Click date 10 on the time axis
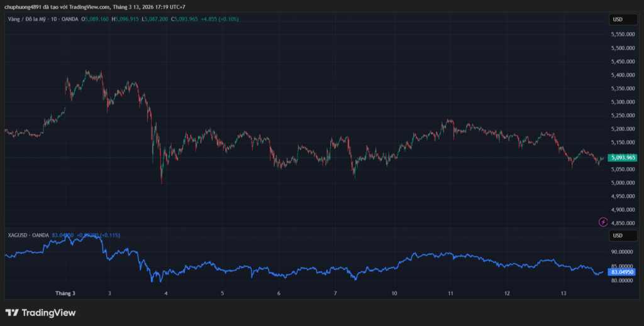This screenshot has width=644, height=326. click(x=394, y=293)
